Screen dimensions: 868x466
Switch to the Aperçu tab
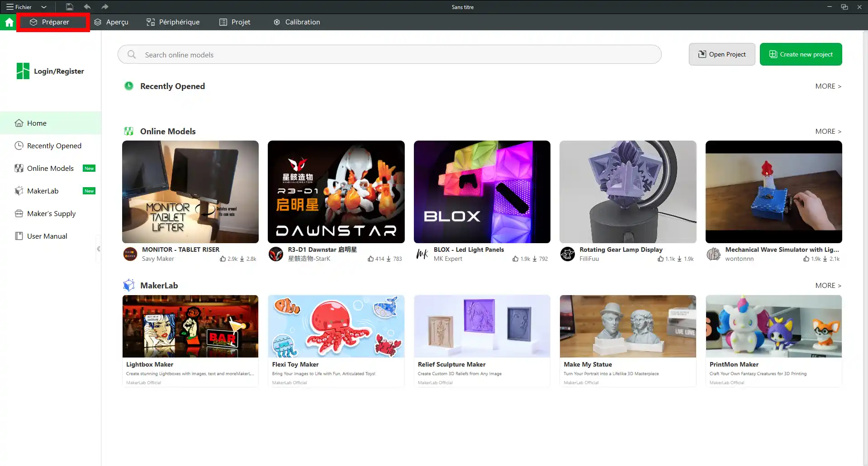[111, 22]
